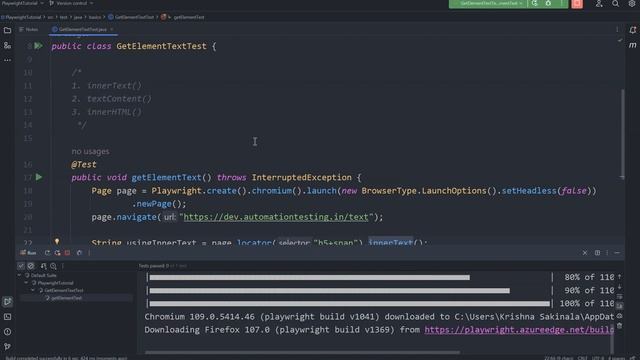
Task: Open the Notifications bell icon
Action: [x=632, y=30]
